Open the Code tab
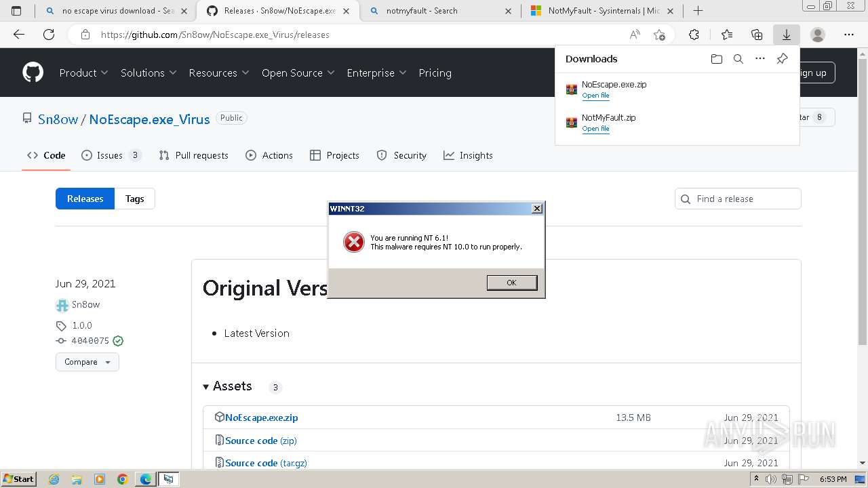The image size is (868, 488). [x=46, y=155]
